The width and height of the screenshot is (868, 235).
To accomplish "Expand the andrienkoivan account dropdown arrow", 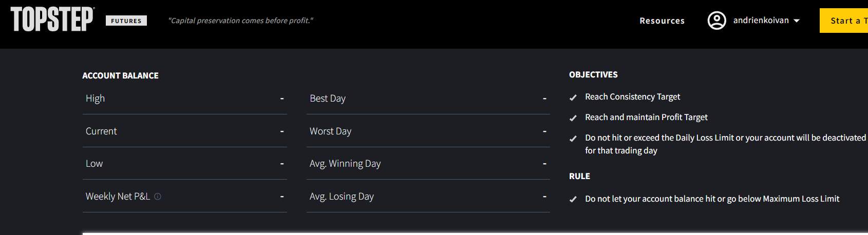I will pos(797,21).
